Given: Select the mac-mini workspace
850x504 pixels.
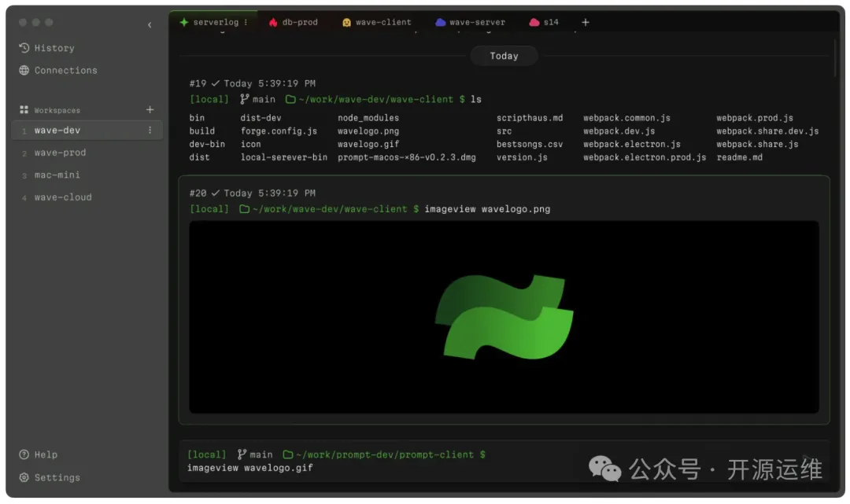Looking at the screenshot, I should pos(57,175).
